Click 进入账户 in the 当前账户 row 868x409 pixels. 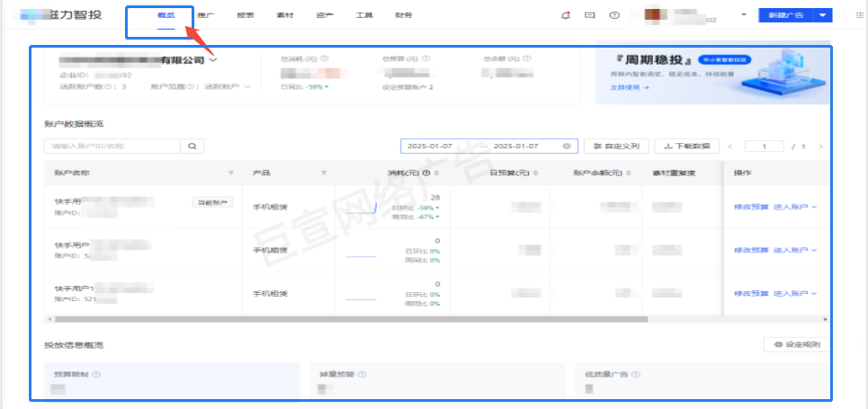tap(791, 207)
